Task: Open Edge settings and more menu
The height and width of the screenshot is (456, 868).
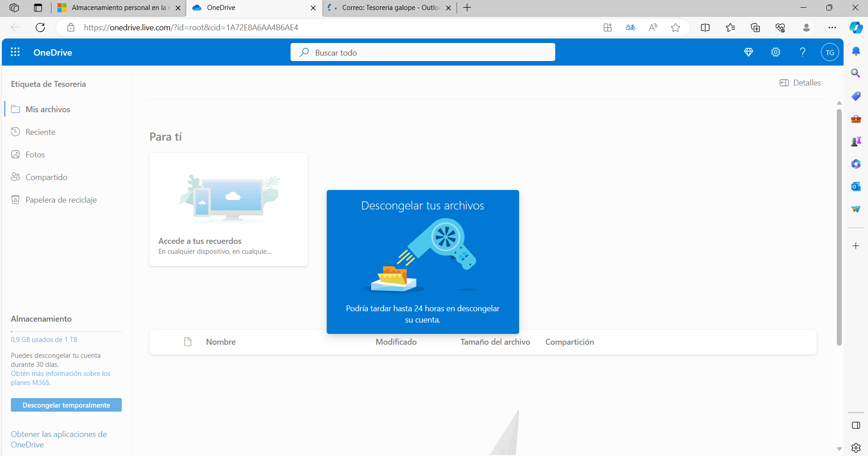Action: 832,28
